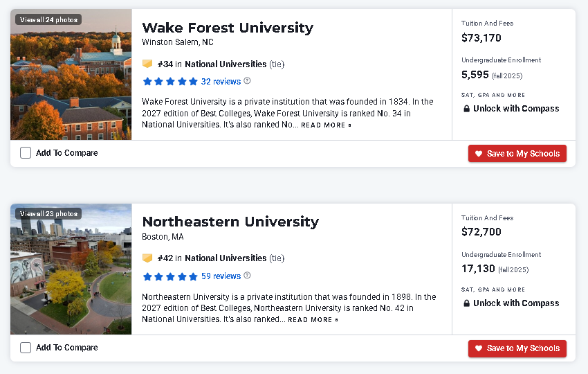Check Add To Compare for Northeastern University
This screenshot has height=374, width=588.
tap(26, 348)
